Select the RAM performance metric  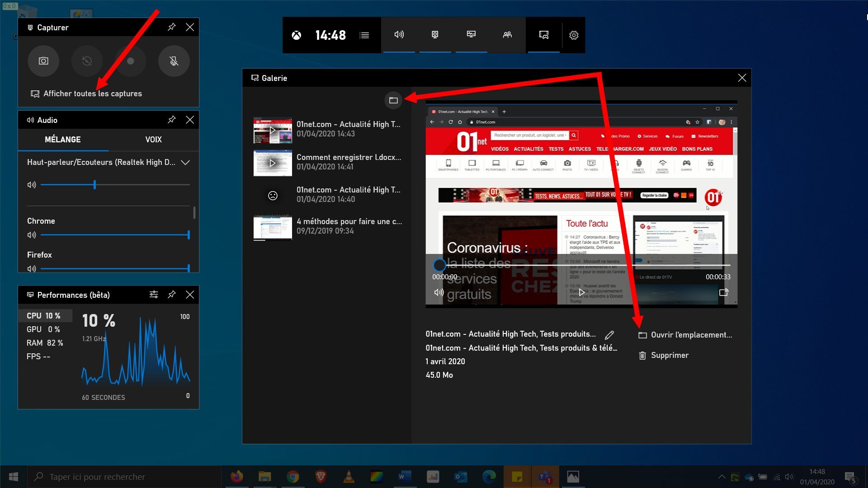(x=45, y=343)
